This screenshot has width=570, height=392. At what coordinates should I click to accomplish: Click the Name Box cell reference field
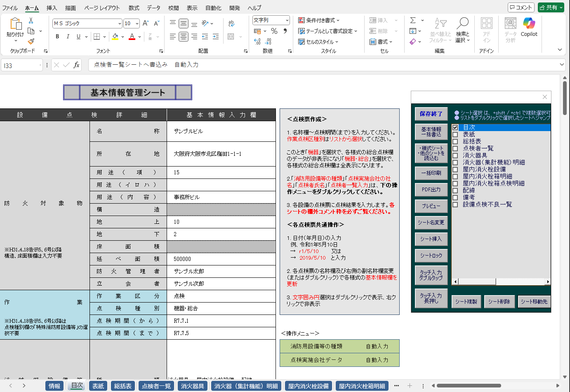21,66
